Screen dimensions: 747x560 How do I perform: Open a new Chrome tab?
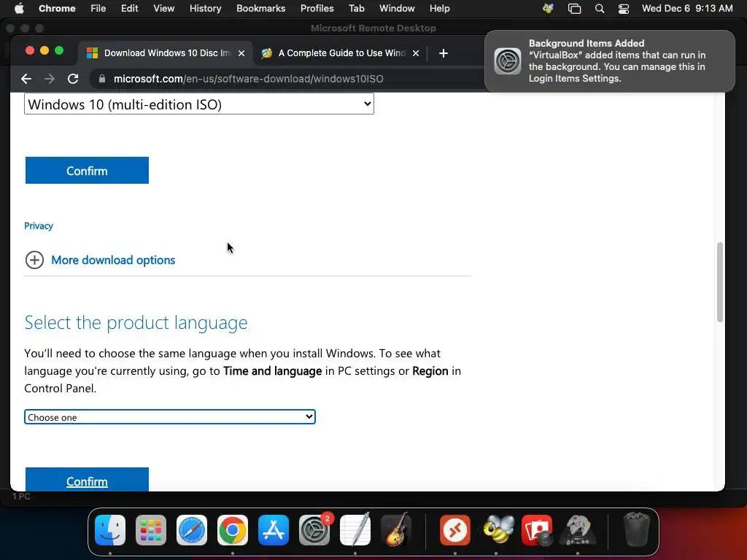[x=443, y=53]
